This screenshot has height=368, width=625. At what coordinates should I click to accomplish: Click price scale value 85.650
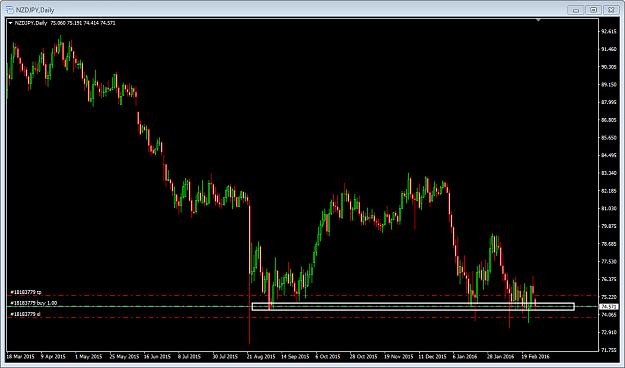click(609, 138)
